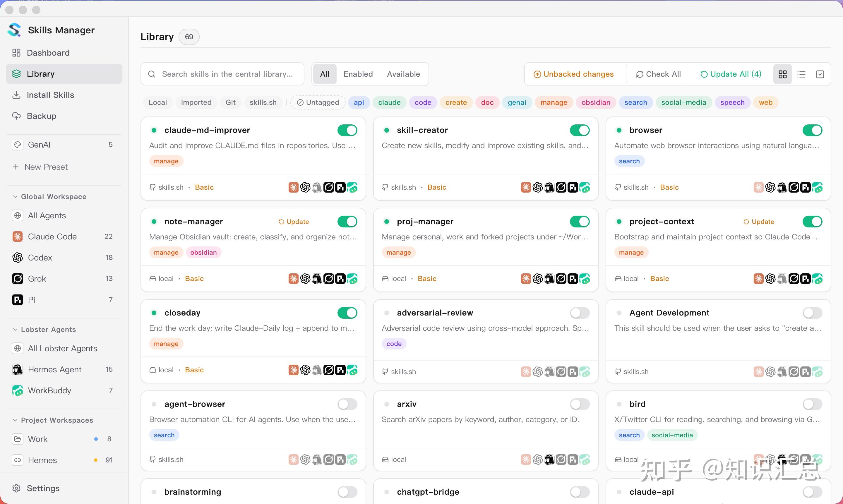Open All Agents globe item
This screenshot has width=843, height=504.
pos(64,215)
